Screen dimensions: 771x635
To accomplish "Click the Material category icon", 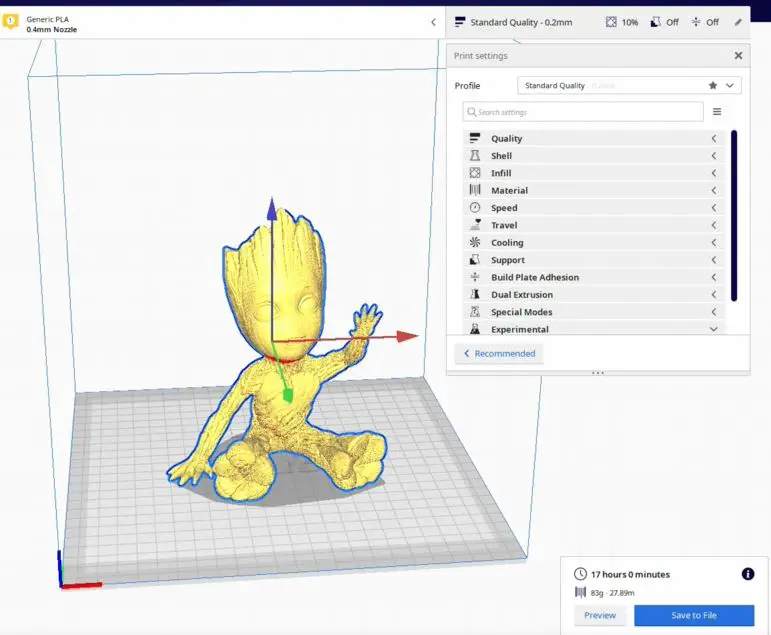I will 474,190.
